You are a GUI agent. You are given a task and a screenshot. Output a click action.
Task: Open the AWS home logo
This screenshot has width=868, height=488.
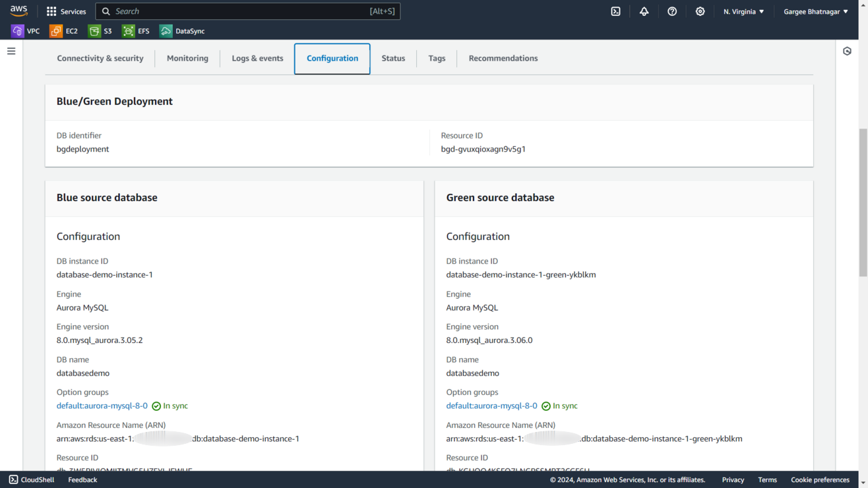point(18,11)
